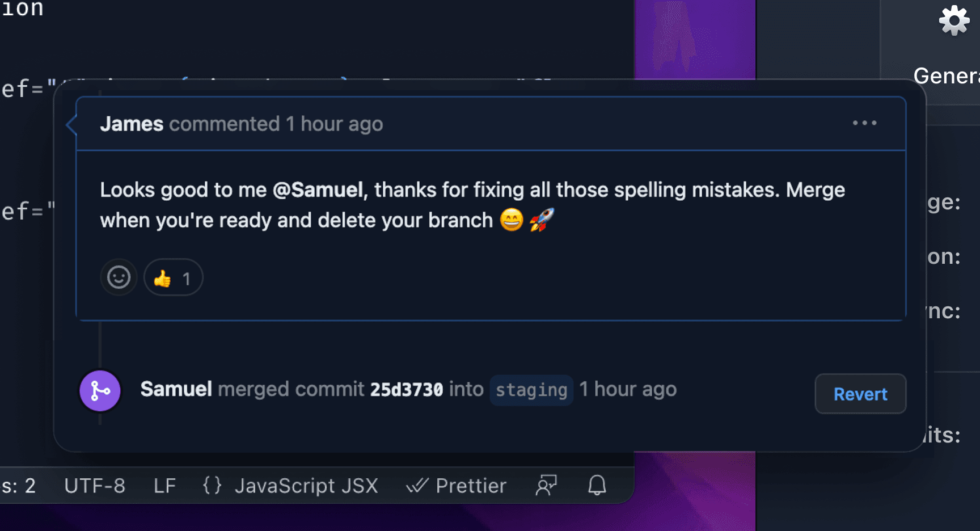Toggle the thumbs-up reaction on James's comment
The height and width of the screenshot is (531, 980).
click(x=173, y=277)
